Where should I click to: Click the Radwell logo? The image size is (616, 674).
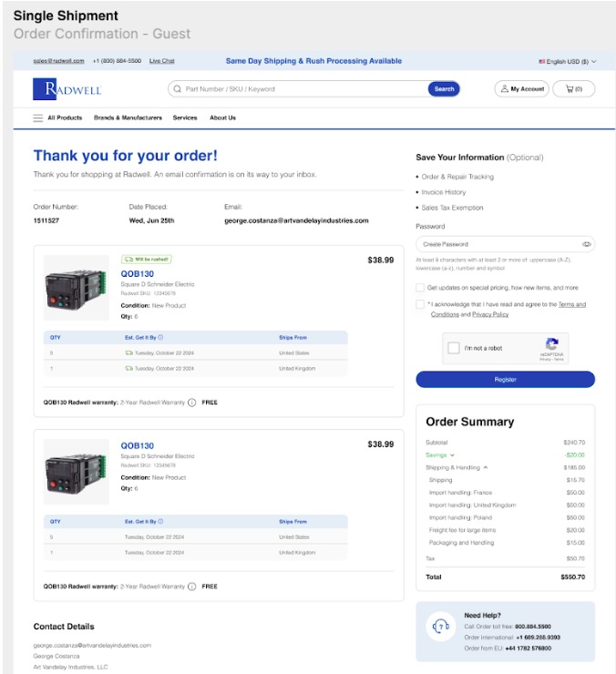[67, 89]
